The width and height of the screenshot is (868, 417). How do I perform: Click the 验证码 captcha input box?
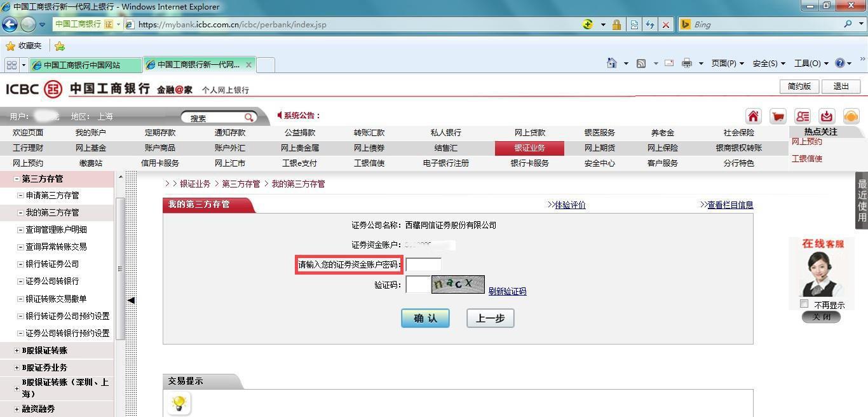418,285
